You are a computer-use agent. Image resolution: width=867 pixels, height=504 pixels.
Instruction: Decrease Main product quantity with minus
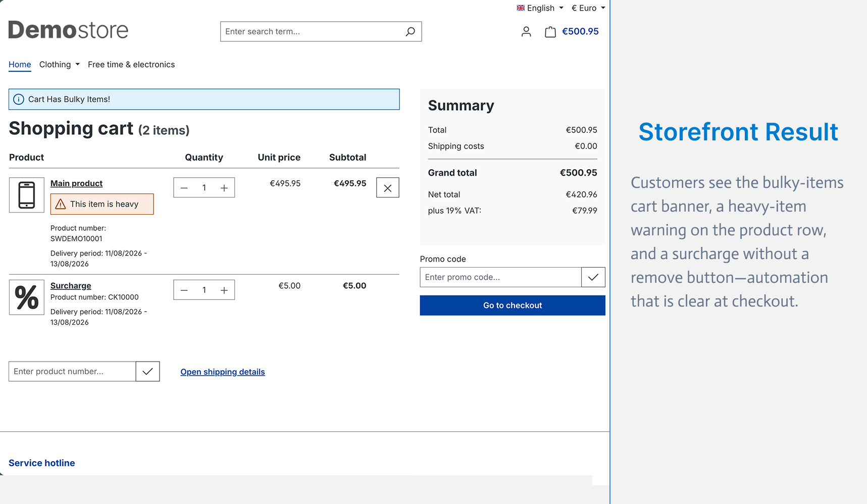(x=184, y=188)
